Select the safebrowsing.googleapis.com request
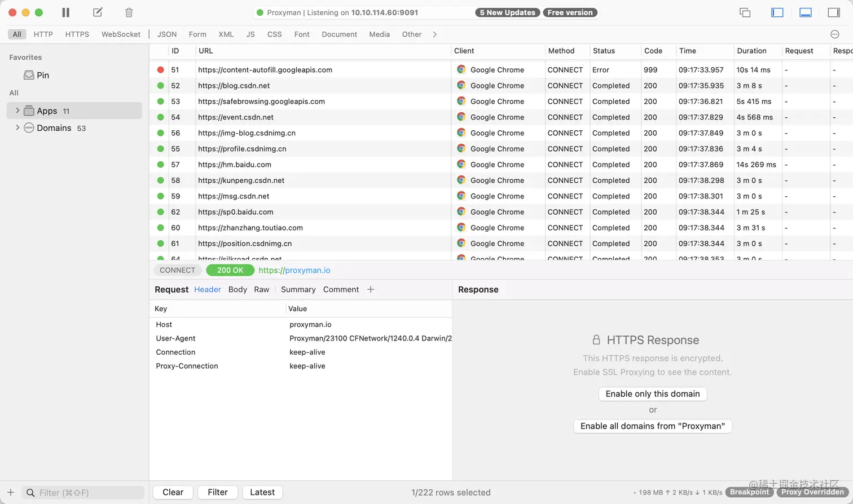The image size is (853, 504). (501, 101)
